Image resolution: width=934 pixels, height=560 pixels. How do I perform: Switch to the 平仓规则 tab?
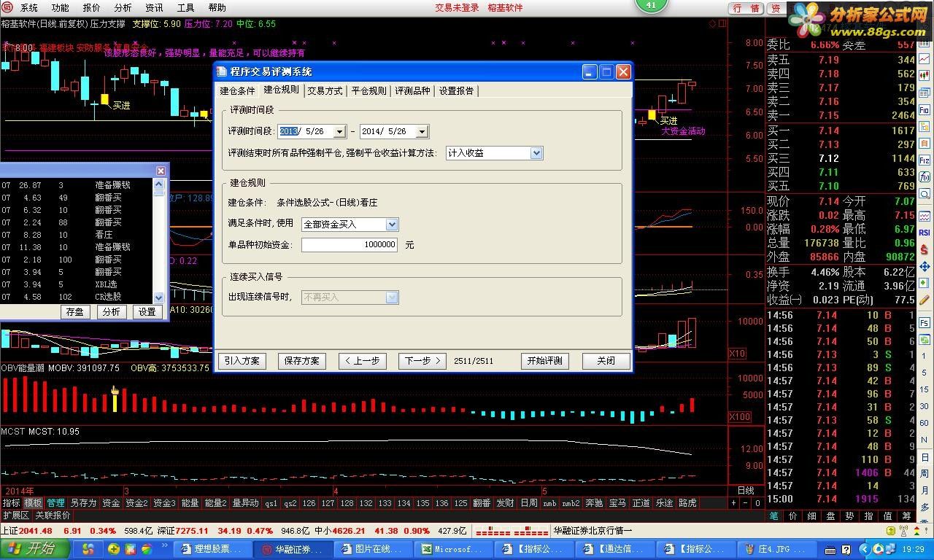pos(368,91)
